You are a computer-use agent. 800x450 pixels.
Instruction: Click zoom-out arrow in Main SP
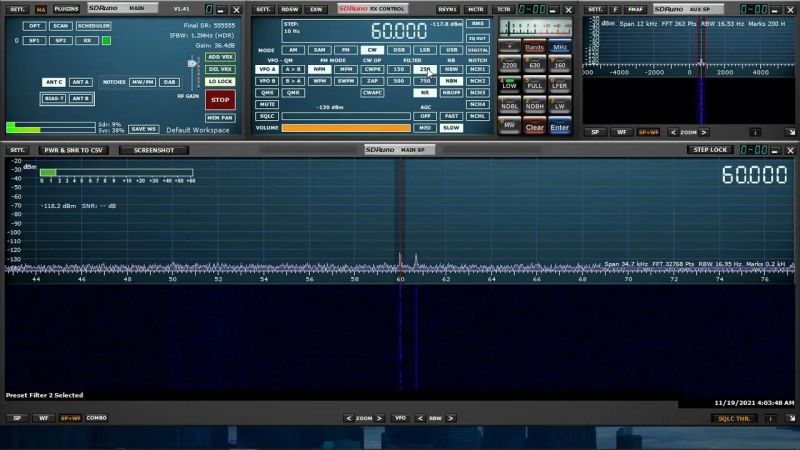[349, 418]
